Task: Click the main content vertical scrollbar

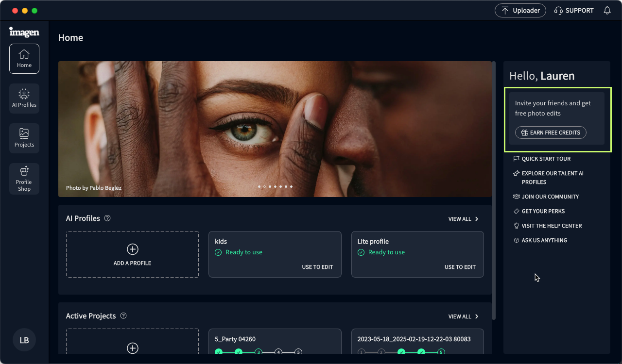Action: [x=494, y=190]
